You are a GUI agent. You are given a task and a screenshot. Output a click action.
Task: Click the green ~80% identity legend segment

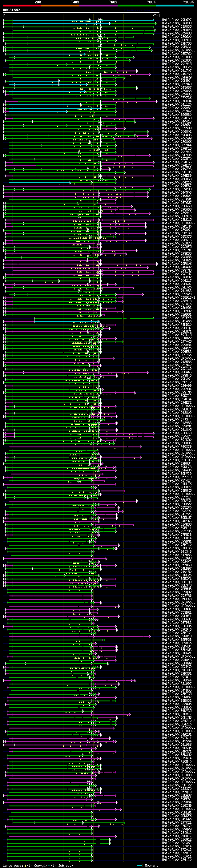click(x=137, y=6)
